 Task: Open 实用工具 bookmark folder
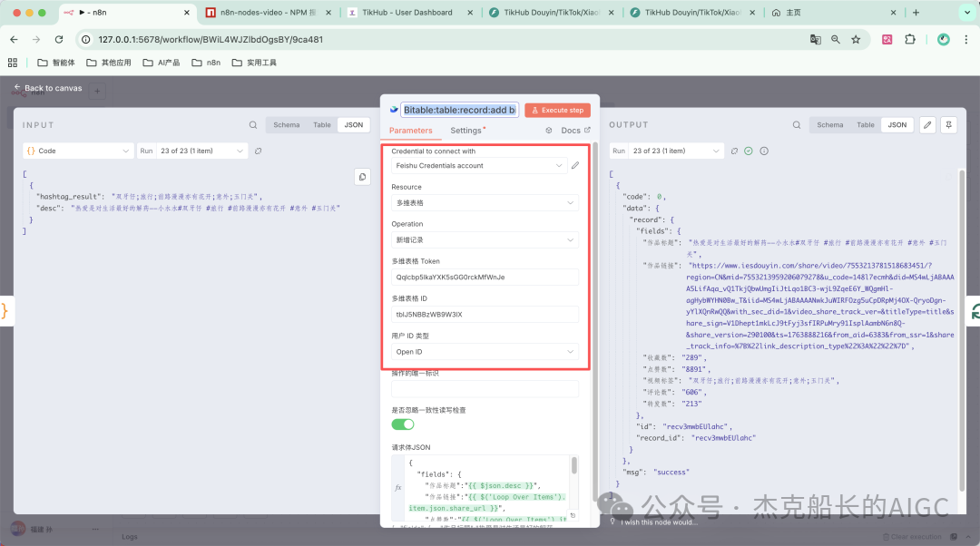[254, 63]
